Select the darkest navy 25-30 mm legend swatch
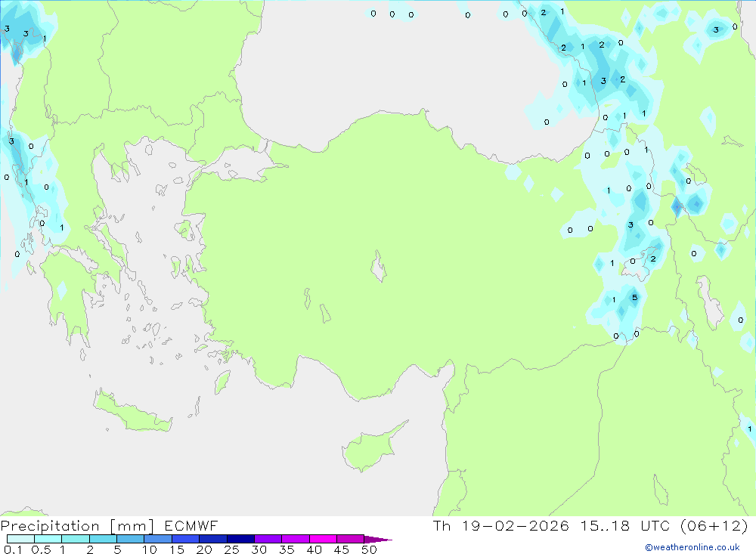This screenshot has height=554, width=756. [240, 540]
